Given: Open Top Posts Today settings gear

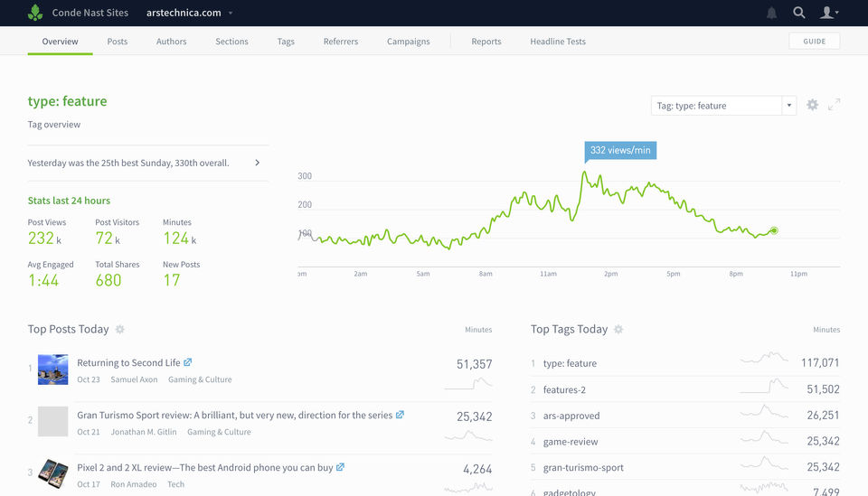Looking at the screenshot, I should point(119,330).
